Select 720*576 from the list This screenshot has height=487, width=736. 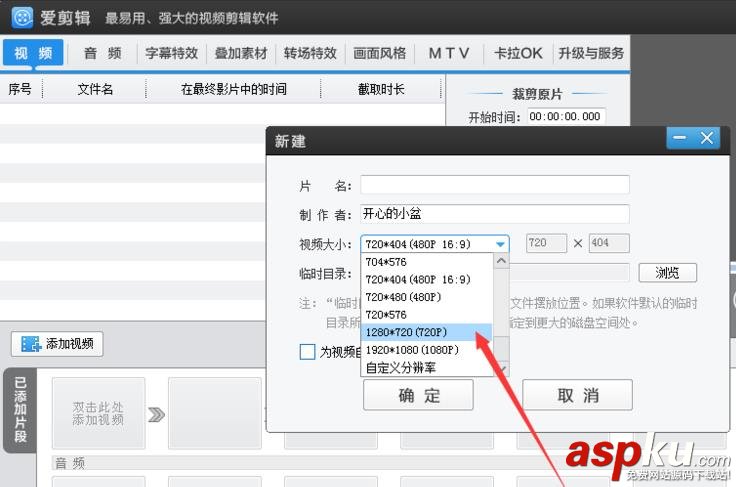point(427,314)
